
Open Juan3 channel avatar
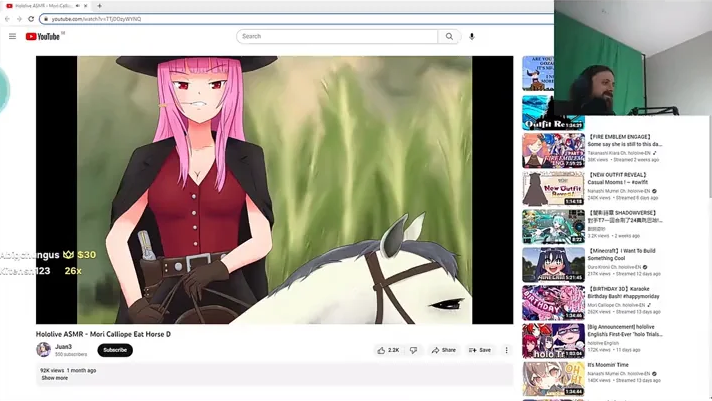coord(44,350)
